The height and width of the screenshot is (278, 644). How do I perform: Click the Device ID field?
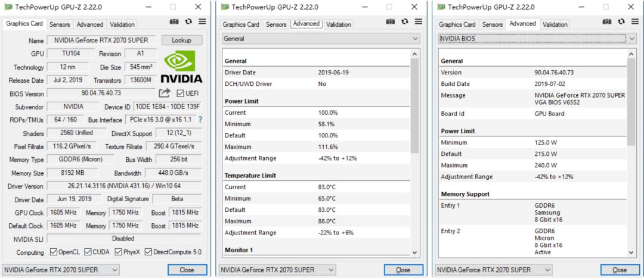coord(168,107)
